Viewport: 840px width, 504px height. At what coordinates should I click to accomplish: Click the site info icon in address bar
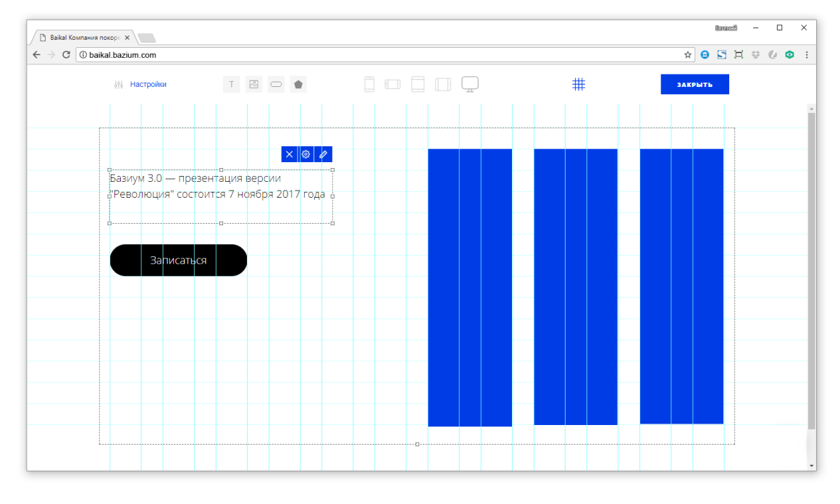(x=83, y=54)
